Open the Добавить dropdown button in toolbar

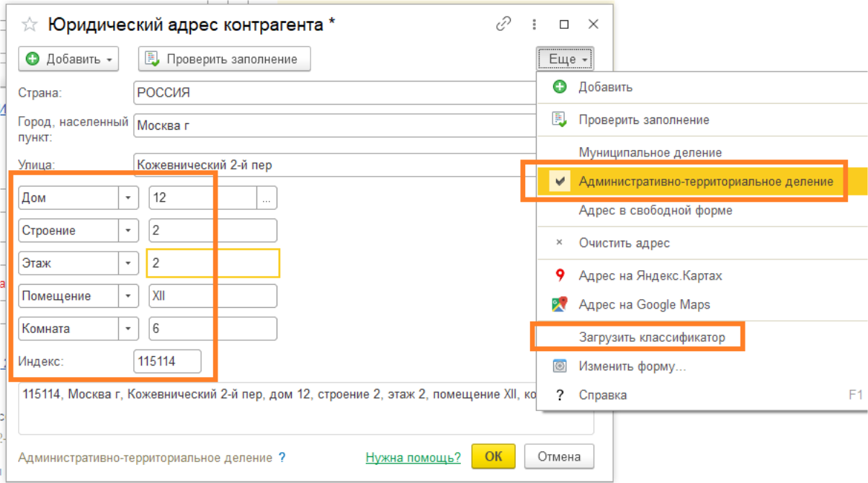point(68,59)
